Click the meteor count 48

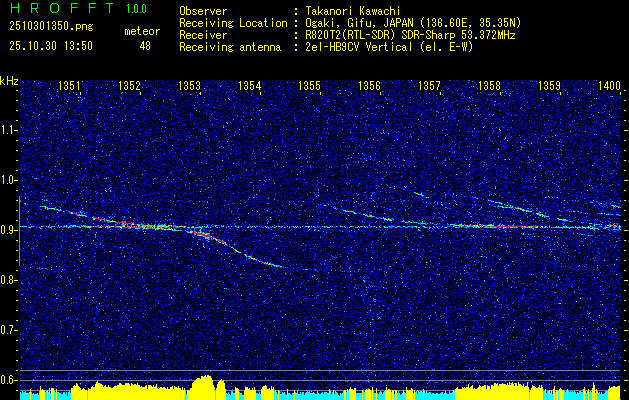[145, 46]
